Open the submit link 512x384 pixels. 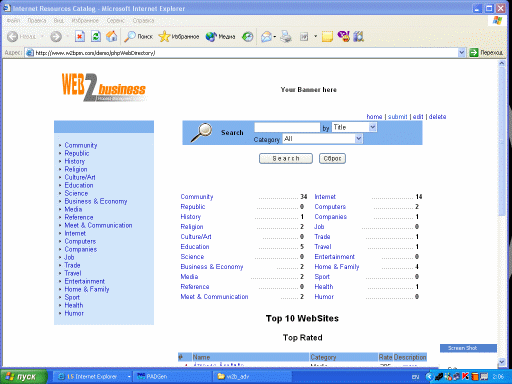[x=398, y=117]
